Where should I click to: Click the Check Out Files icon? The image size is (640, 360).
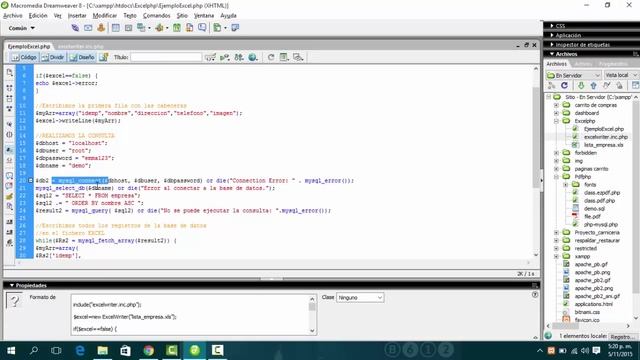tap(607, 85)
